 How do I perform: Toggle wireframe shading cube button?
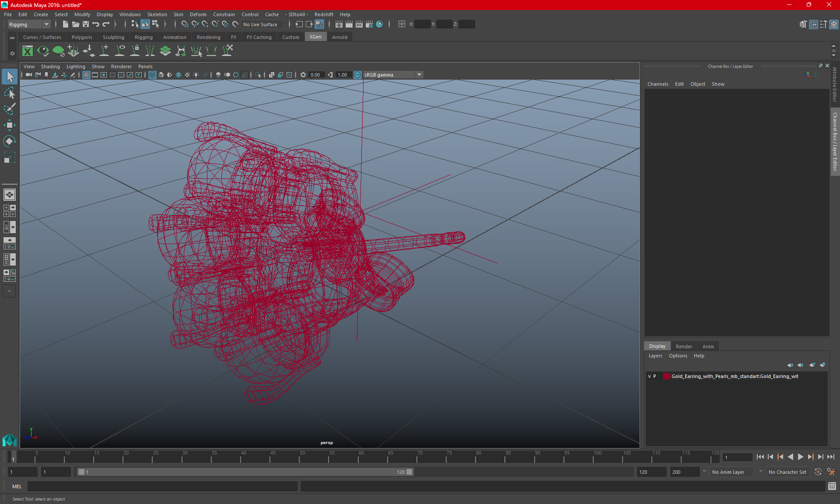[x=152, y=75]
